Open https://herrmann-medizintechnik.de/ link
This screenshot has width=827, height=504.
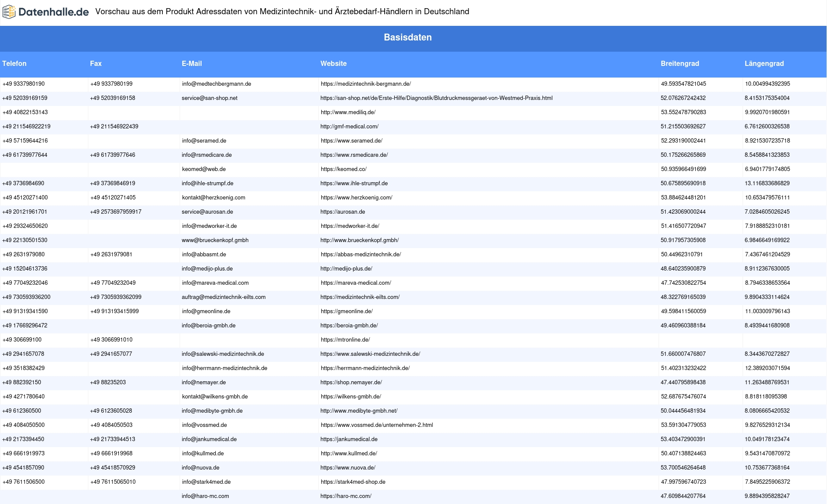click(x=365, y=368)
